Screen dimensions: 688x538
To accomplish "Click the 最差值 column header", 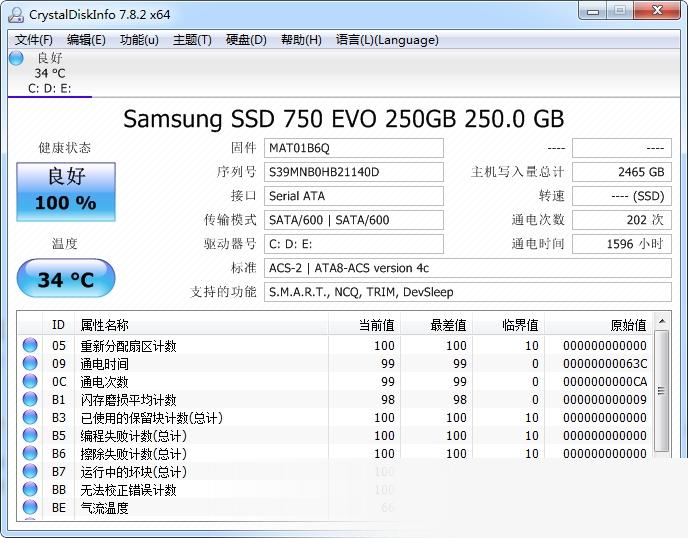I will 436,325.
